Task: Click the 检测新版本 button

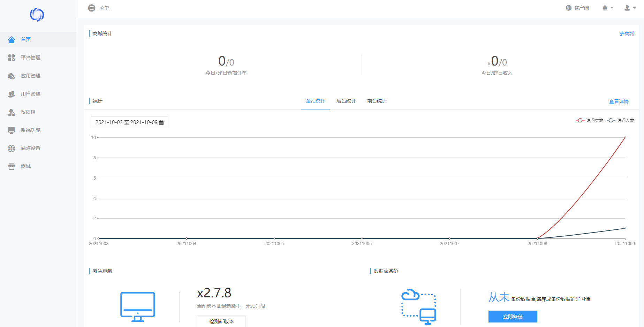Action: point(221,321)
